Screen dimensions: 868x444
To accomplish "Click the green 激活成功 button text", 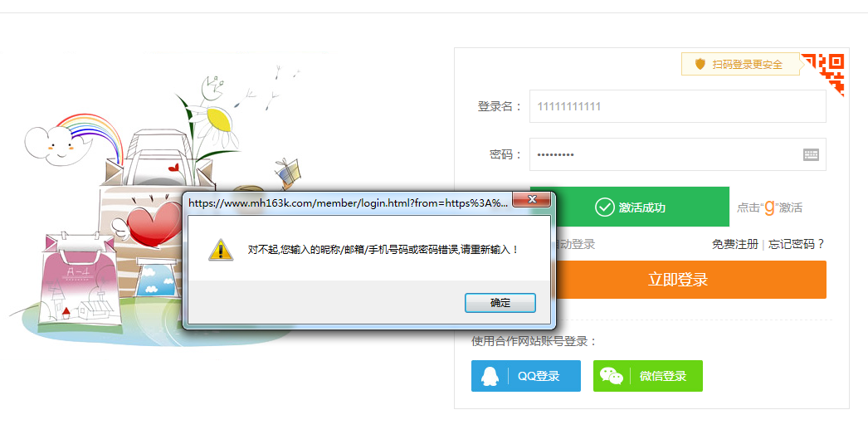I will point(641,207).
